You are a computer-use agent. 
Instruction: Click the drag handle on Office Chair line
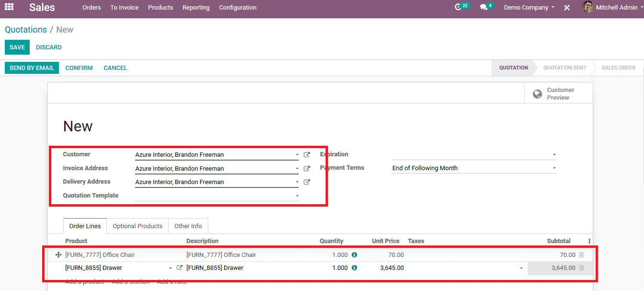(x=58, y=255)
